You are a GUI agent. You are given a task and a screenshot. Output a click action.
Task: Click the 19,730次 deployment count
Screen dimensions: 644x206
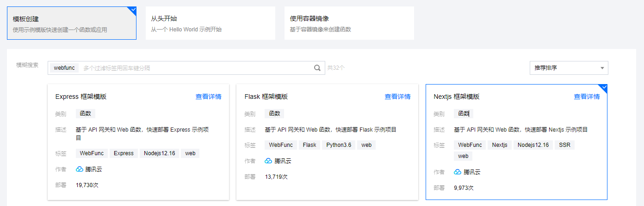87,185
